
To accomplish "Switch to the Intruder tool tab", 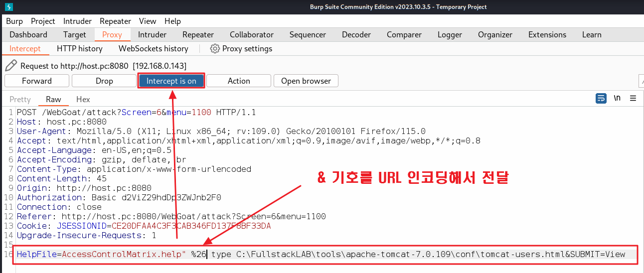I will coord(152,34).
